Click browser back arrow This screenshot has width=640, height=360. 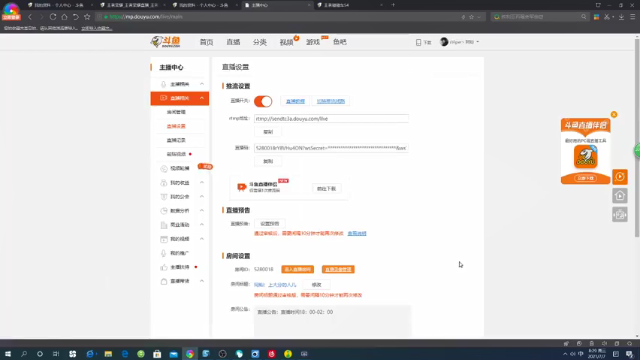tap(30, 17)
